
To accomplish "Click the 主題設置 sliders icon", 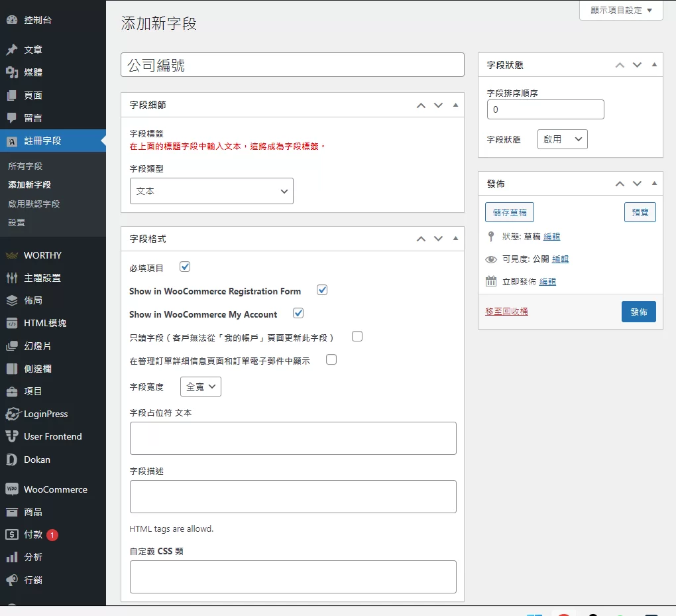I will pos(12,278).
